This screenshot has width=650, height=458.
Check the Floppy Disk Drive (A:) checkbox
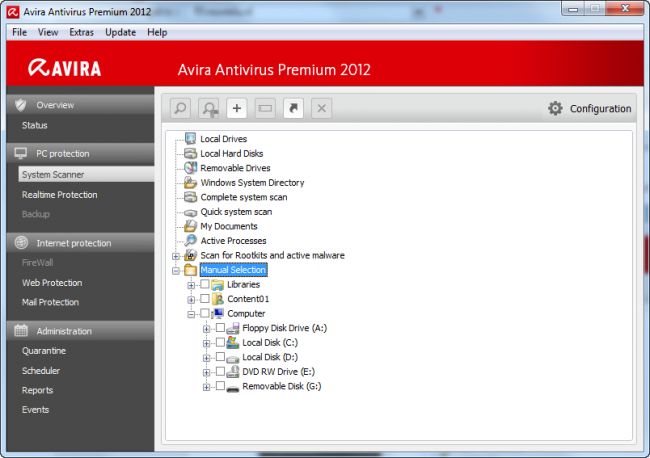click(x=220, y=328)
